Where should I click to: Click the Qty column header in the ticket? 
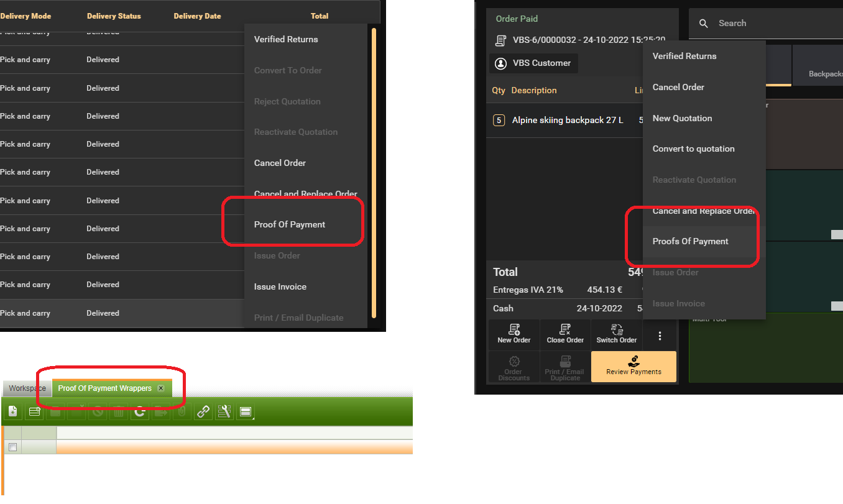pyautogui.click(x=499, y=90)
